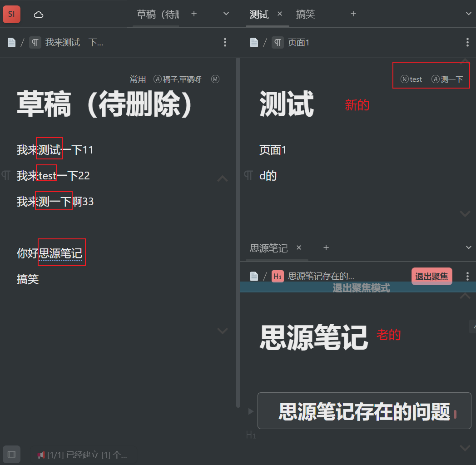Click H1 block icon below heading

(x=251, y=435)
